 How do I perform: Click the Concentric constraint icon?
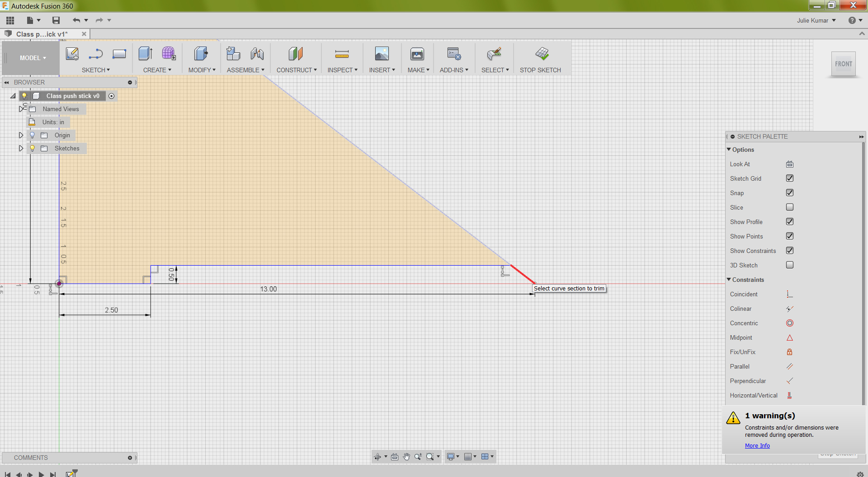[790, 323]
